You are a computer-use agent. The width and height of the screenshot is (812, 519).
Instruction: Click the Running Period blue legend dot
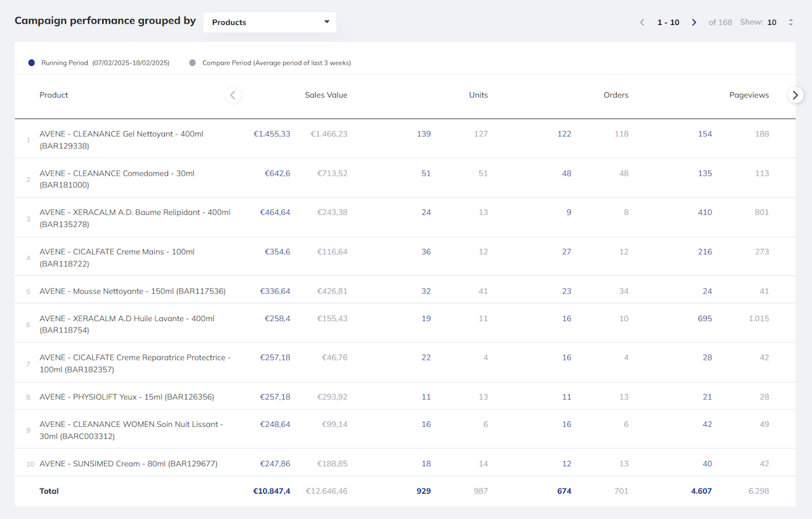point(32,63)
